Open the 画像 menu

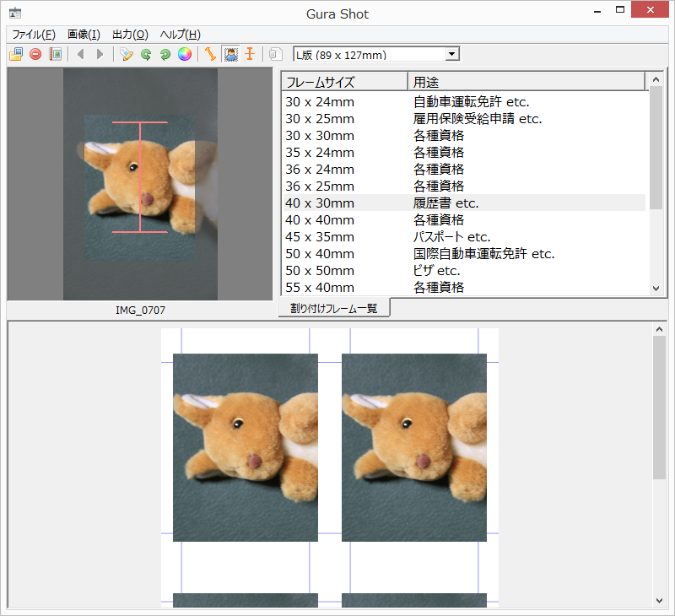[x=82, y=35]
